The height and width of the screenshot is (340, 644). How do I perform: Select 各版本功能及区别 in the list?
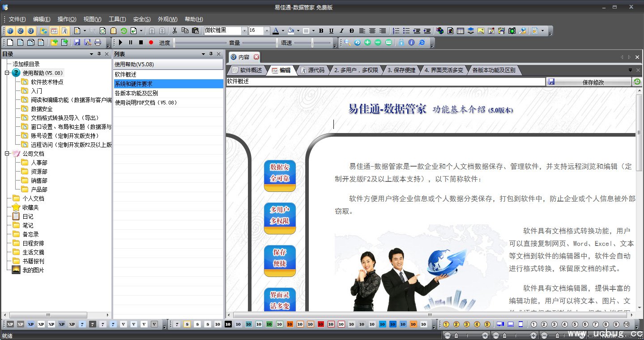168,93
